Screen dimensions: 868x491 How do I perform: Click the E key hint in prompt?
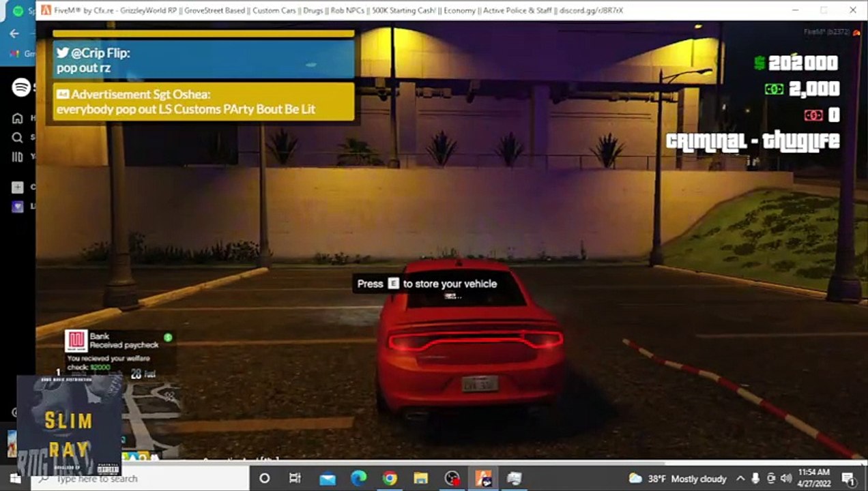tap(393, 284)
